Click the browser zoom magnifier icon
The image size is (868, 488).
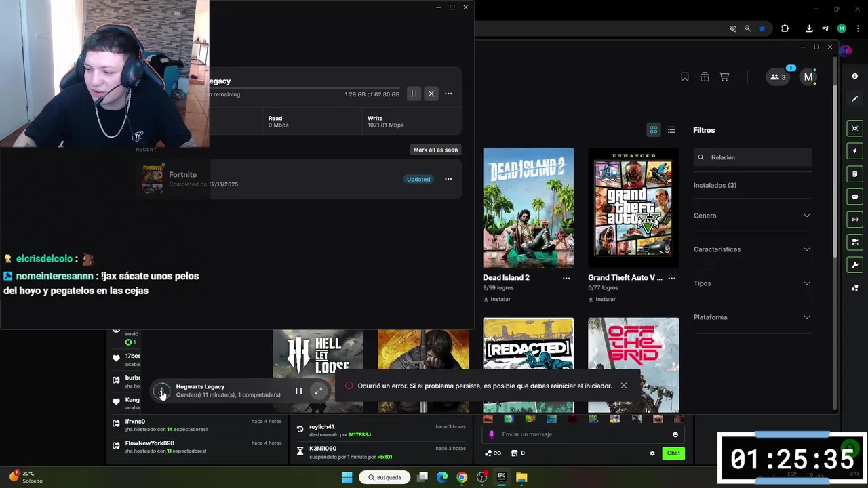747,28
